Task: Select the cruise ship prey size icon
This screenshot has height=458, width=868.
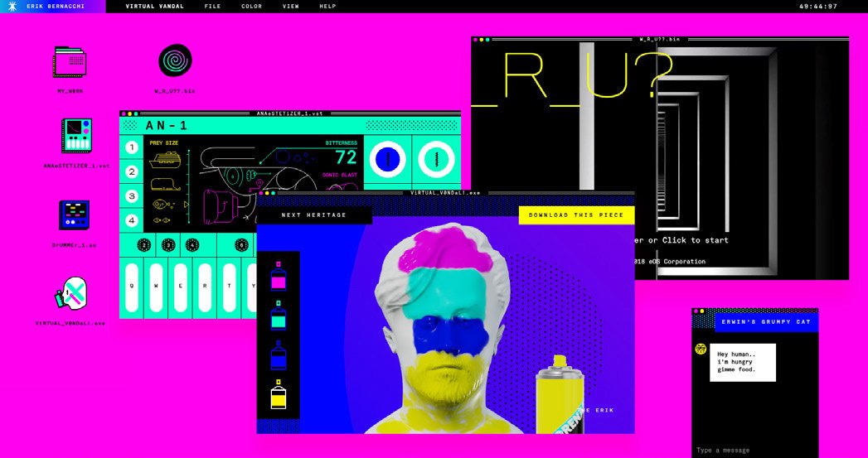Action: (x=164, y=161)
